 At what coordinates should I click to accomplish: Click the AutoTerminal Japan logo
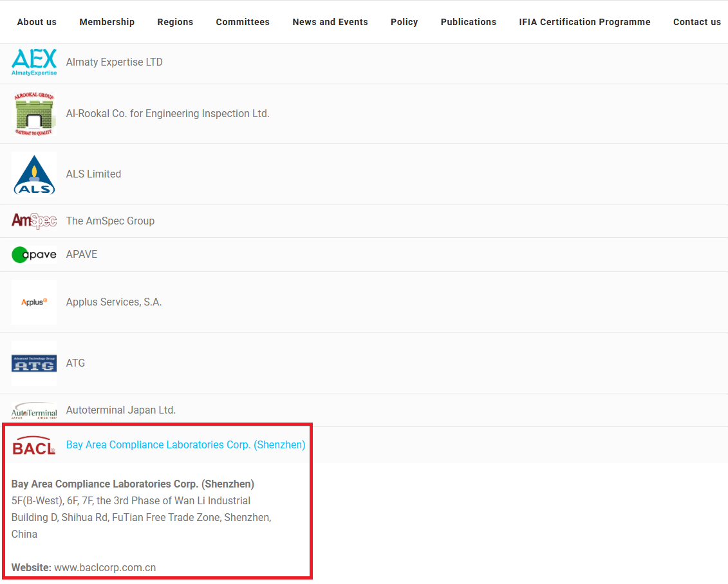click(x=34, y=412)
